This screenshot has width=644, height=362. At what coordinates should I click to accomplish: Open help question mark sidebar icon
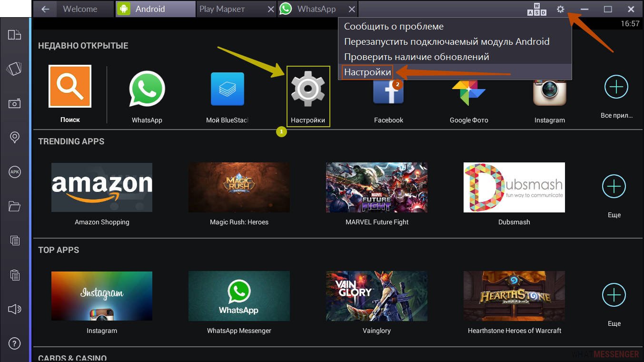pyautogui.click(x=15, y=343)
